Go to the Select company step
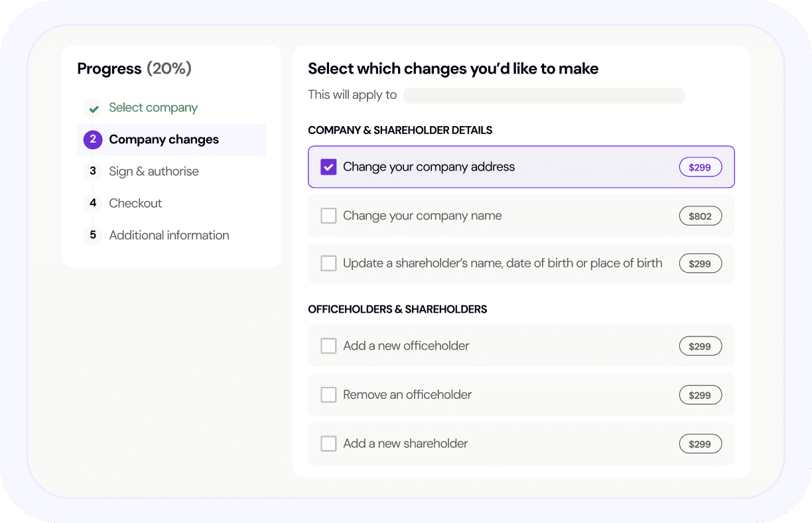Image resolution: width=812 pixels, height=523 pixels. pyautogui.click(x=153, y=108)
